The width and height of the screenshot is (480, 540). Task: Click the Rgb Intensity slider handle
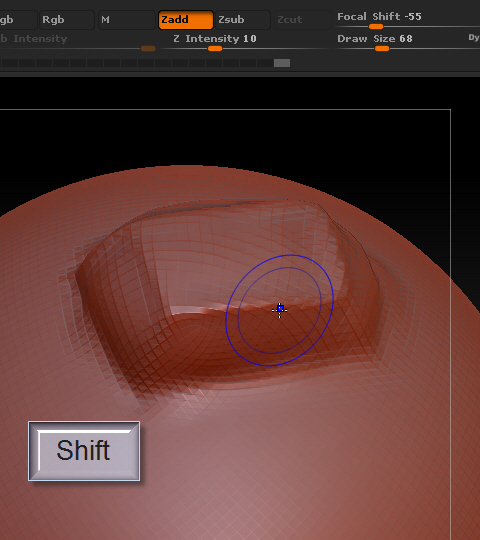click(148, 49)
